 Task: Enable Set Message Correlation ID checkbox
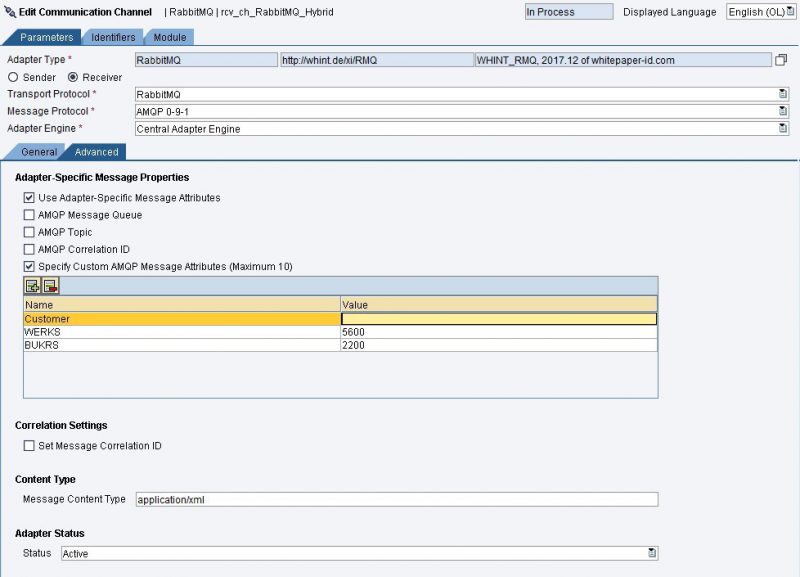[x=29, y=445]
